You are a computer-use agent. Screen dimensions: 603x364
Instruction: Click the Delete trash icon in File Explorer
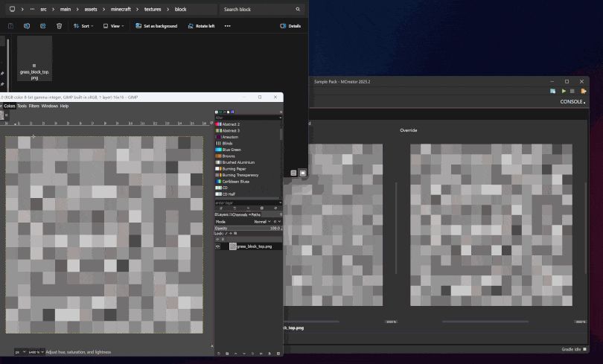(x=60, y=26)
